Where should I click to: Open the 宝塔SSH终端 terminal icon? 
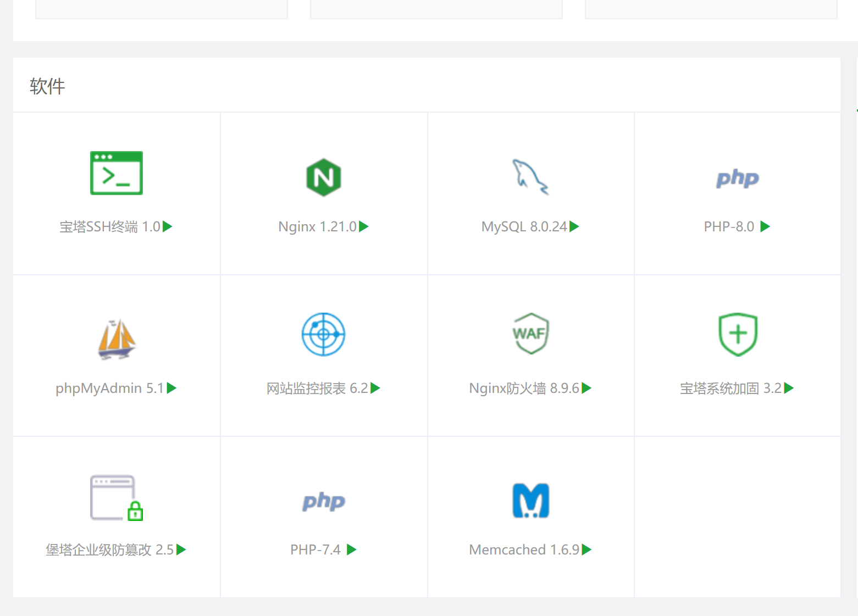(x=117, y=173)
